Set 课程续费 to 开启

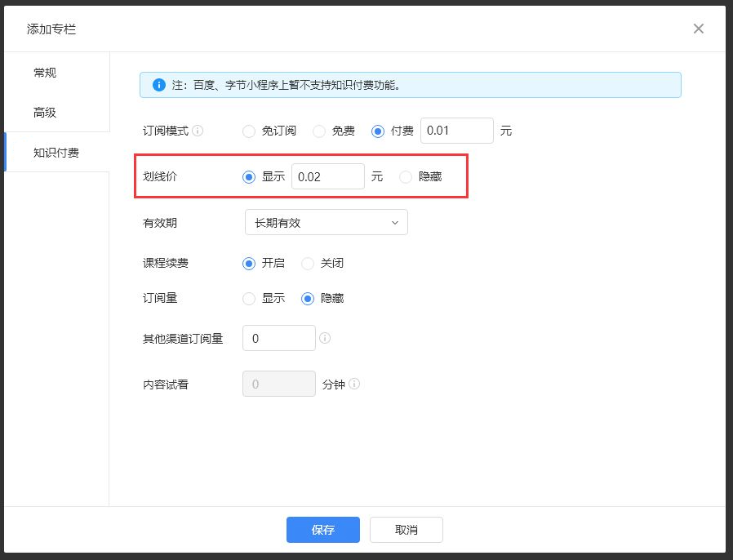(250, 263)
